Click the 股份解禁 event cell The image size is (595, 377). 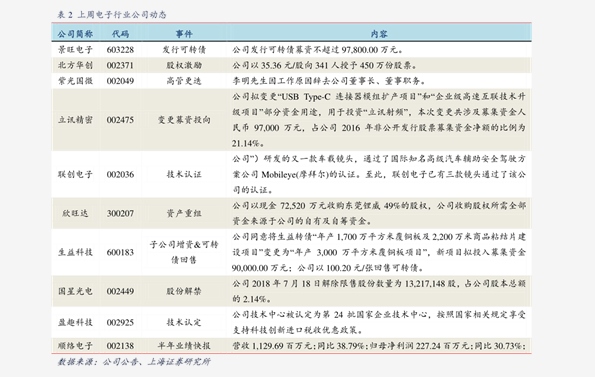click(x=184, y=291)
